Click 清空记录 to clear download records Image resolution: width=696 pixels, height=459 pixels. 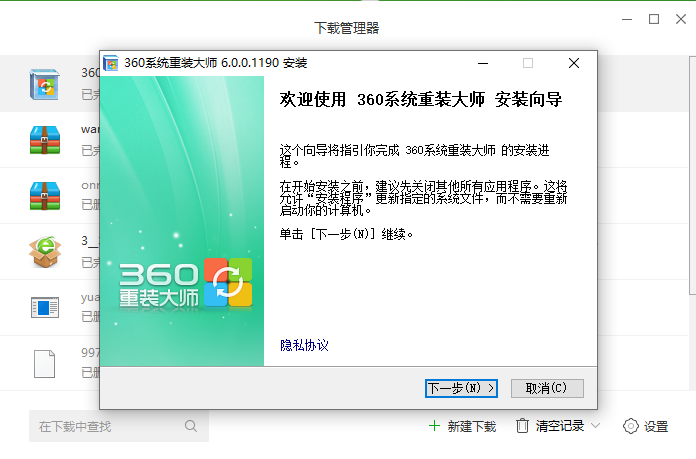coord(551,427)
